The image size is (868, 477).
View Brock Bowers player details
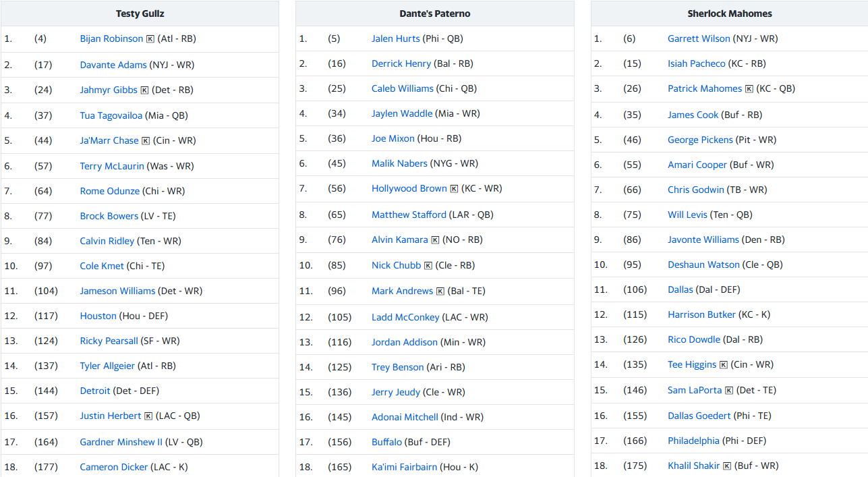point(109,216)
